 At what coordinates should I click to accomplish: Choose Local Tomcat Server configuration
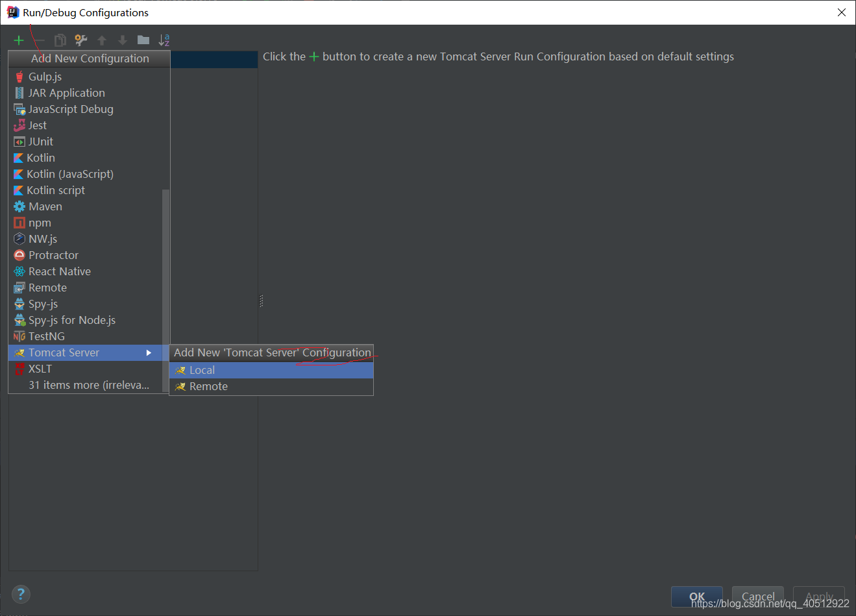pos(271,370)
